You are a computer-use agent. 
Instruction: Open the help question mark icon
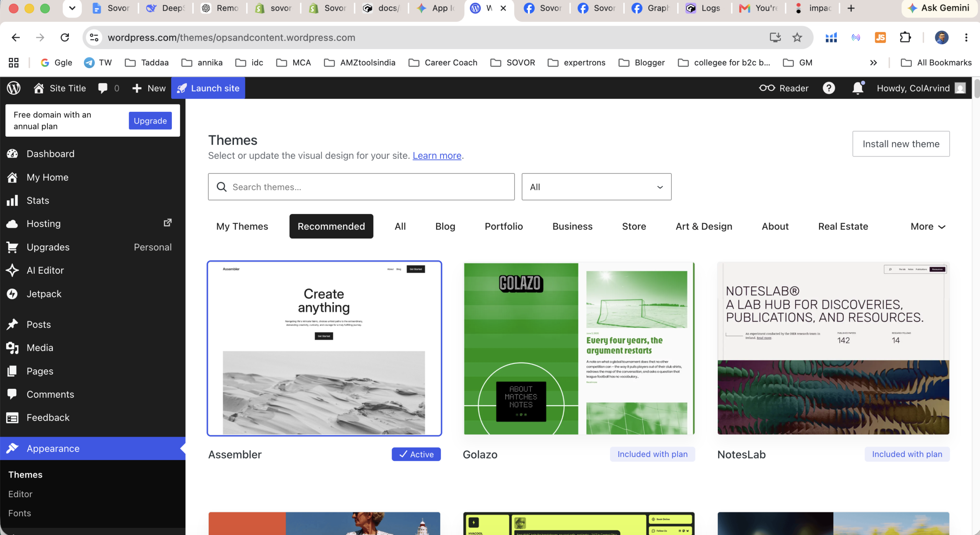tap(829, 88)
